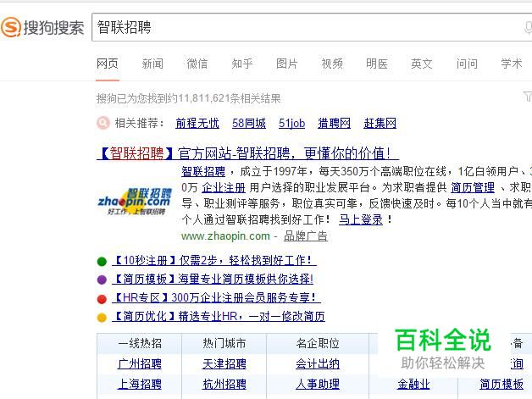The width and height of the screenshot is (532, 399).
Task: Click the green bullet beside 10秒注册
Action: point(102,262)
